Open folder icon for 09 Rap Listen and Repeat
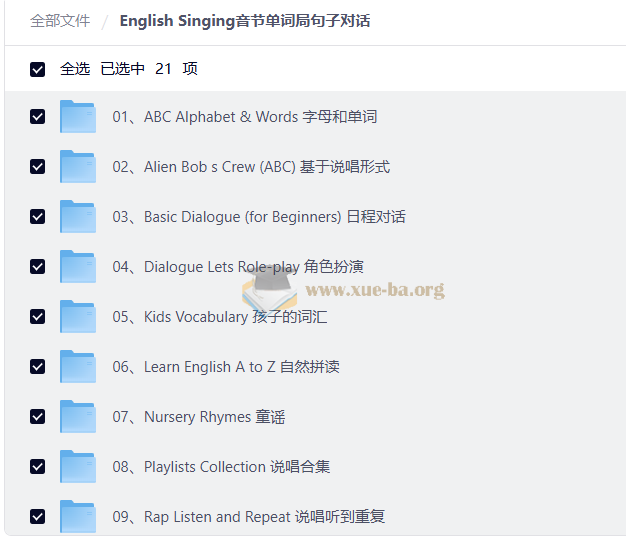Image resolution: width=626 pixels, height=549 pixels. point(78,516)
